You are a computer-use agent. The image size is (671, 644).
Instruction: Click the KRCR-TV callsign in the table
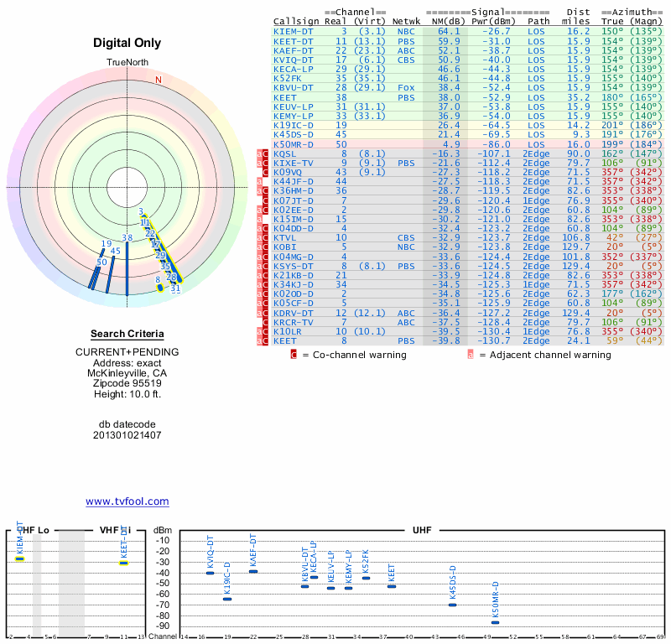click(294, 322)
